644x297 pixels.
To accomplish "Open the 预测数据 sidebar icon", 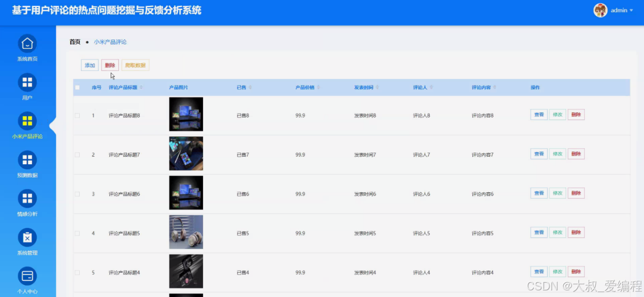I will [27, 160].
